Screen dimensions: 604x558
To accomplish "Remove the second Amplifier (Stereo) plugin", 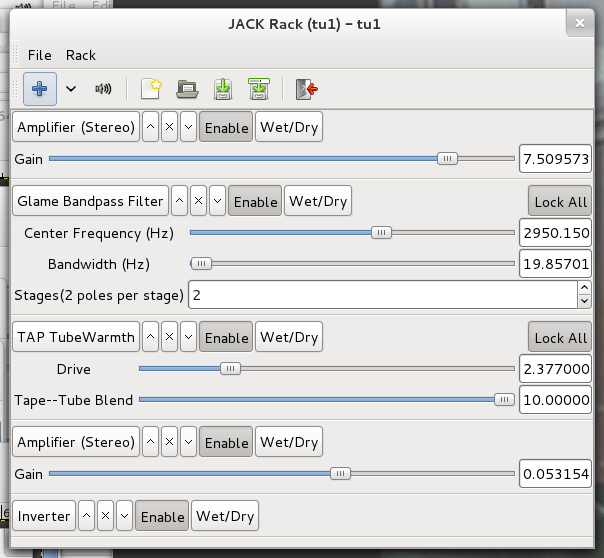I will 169,442.
